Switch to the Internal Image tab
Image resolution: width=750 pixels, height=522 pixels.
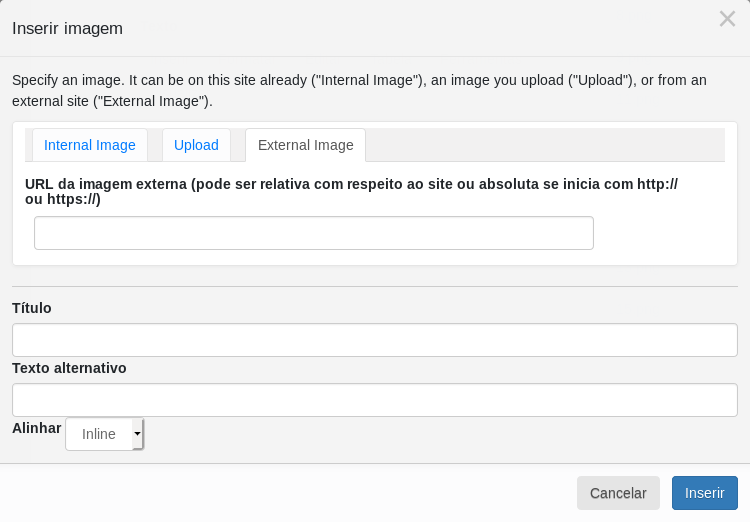(x=90, y=145)
